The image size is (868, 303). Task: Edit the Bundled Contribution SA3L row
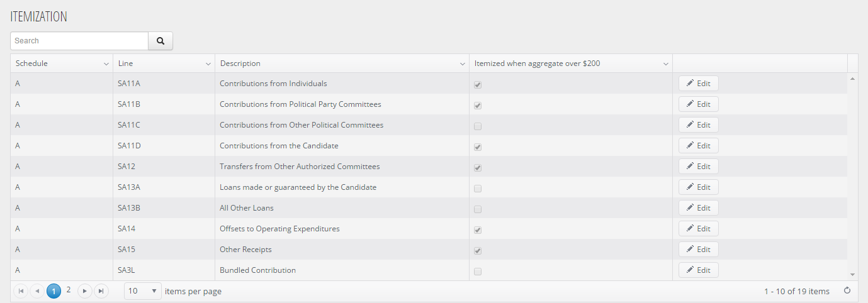tap(698, 270)
